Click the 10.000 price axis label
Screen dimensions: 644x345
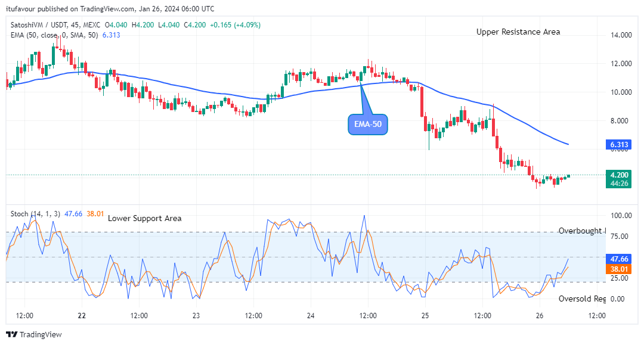click(x=621, y=92)
